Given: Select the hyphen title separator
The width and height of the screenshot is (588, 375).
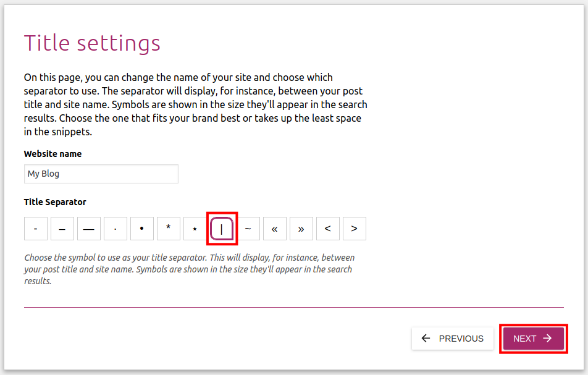Looking at the screenshot, I should (36, 229).
